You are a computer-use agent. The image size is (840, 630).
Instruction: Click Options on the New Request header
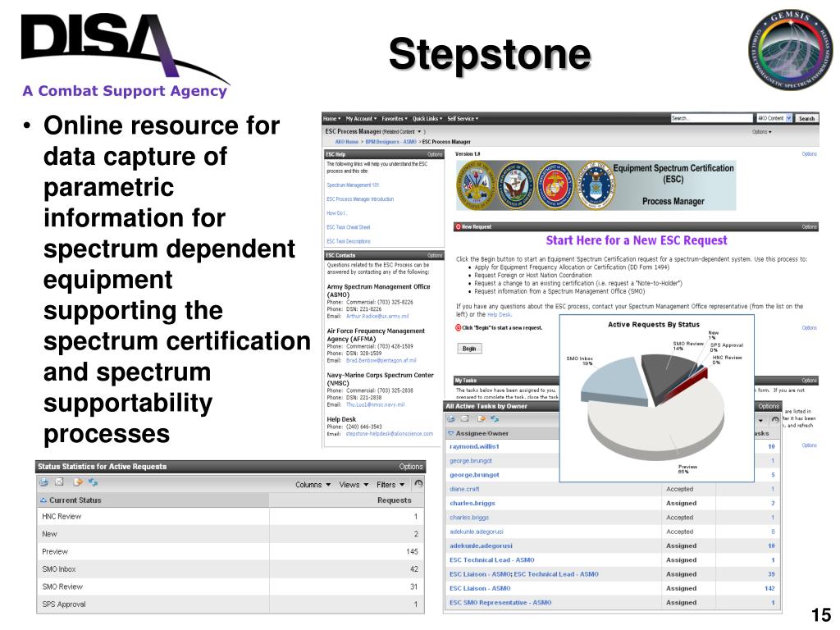tap(809, 226)
